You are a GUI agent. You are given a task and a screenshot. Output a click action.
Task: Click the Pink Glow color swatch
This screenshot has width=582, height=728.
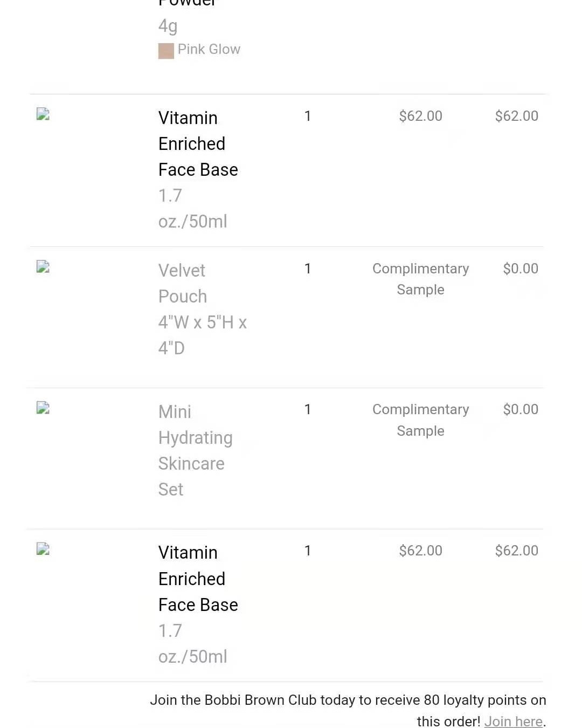(166, 51)
